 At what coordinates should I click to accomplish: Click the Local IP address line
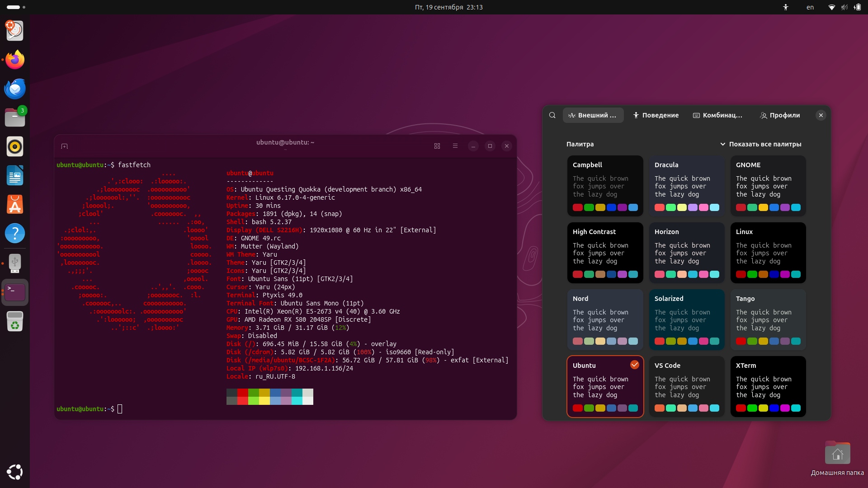pos(290,368)
